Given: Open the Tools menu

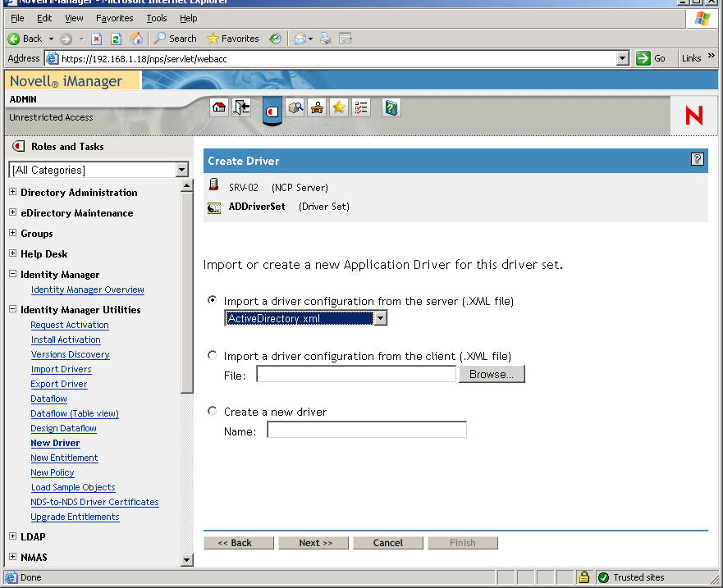Looking at the screenshot, I should (156, 17).
